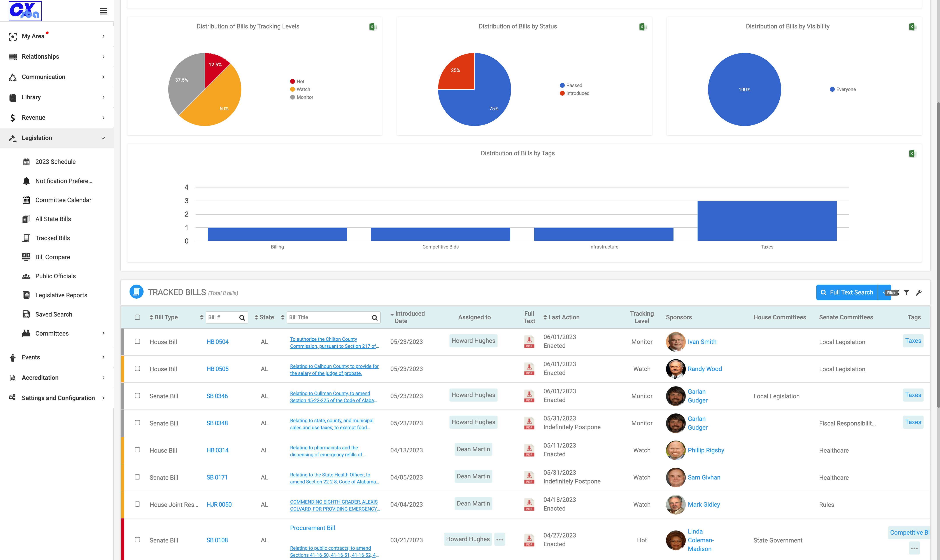Click Phillip Rigsby's sponsor photo
Viewport: 940px width, 560px height.
675,450
